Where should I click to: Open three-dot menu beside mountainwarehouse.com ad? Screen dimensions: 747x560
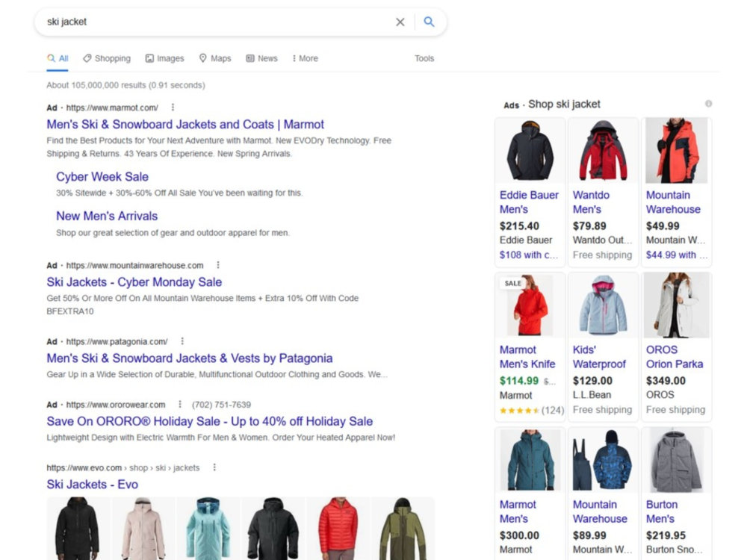[218, 265]
